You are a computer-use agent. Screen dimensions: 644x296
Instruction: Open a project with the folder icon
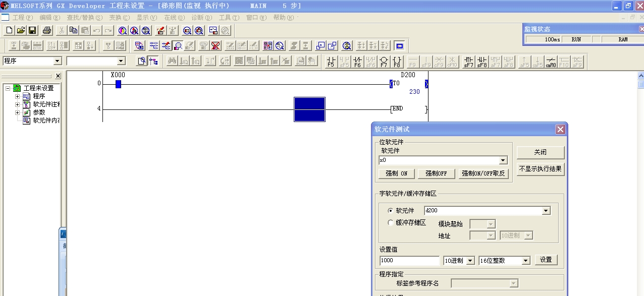coord(21,30)
